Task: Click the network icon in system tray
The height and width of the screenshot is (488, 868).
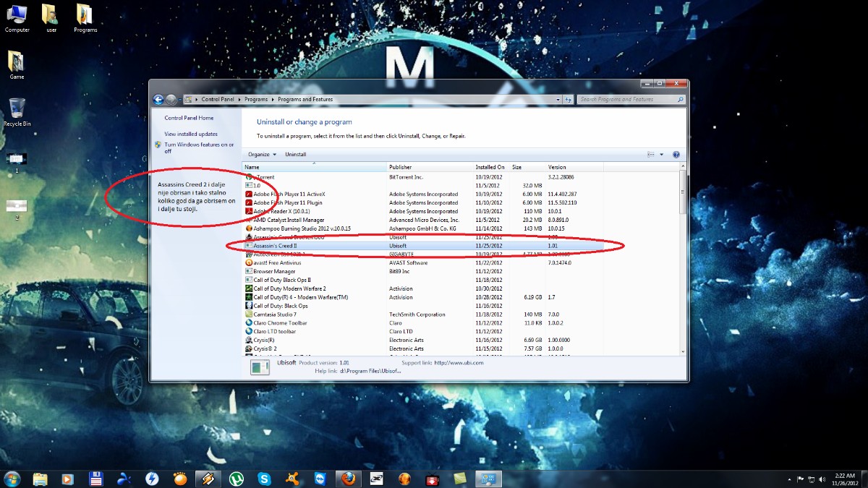Action: tap(811, 479)
